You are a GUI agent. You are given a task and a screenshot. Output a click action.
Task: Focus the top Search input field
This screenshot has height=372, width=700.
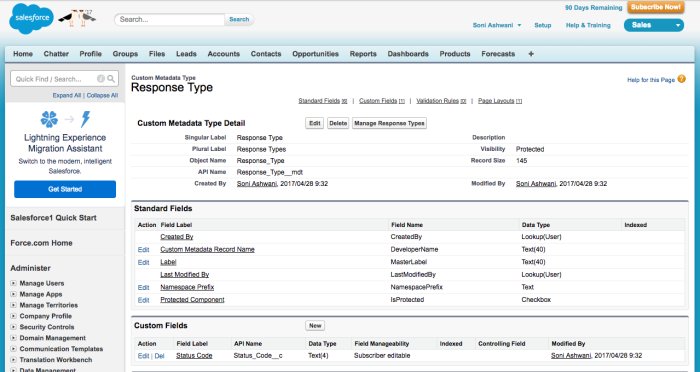(170, 19)
